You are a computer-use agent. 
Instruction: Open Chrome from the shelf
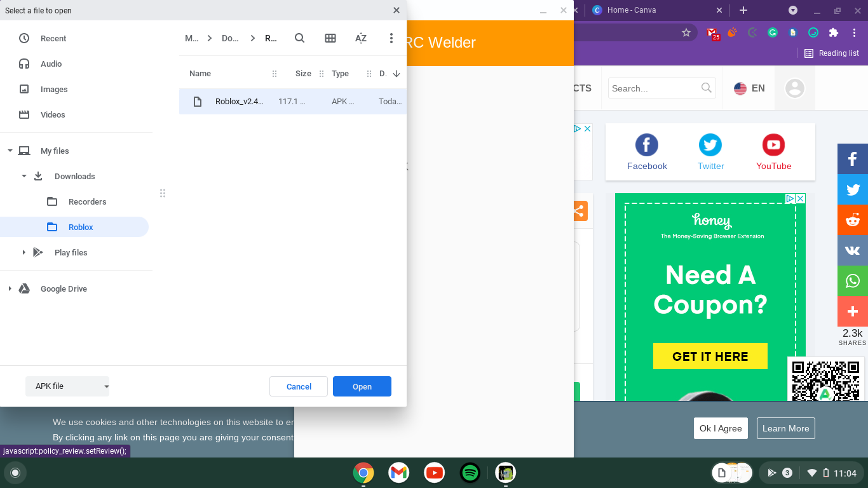pos(363,473)
